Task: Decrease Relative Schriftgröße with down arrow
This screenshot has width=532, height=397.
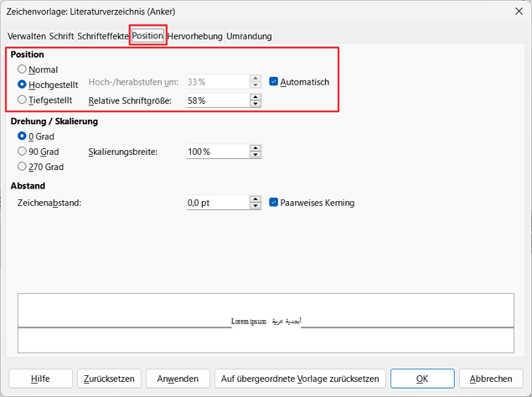Action: (256, 105)
